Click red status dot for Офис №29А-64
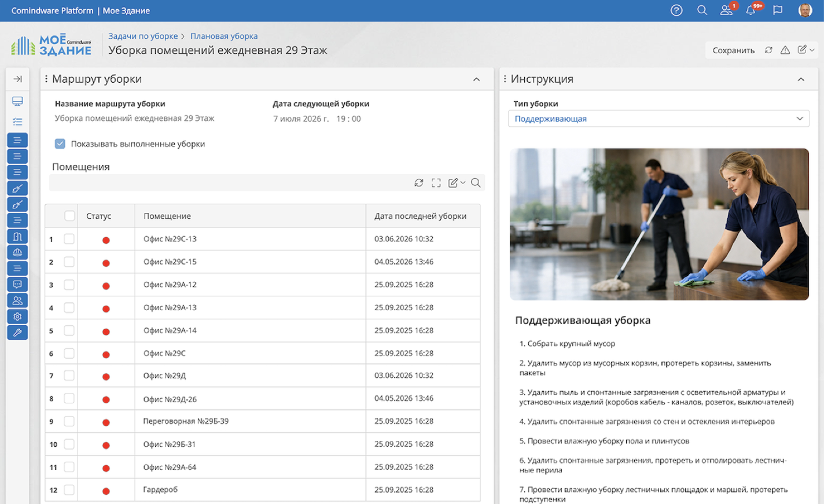Image resolution: width=824 pixels, height=504 pixels. pyautogui.click(x=106, y=468)
